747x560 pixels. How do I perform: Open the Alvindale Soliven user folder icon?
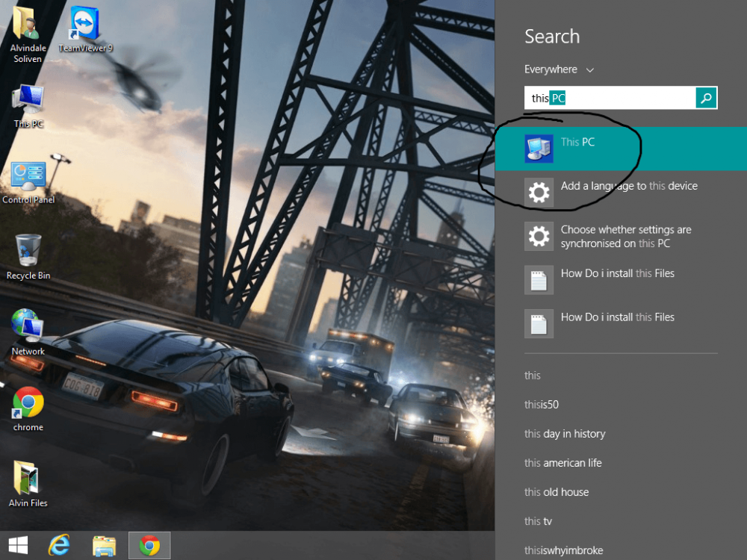point(27,24)
